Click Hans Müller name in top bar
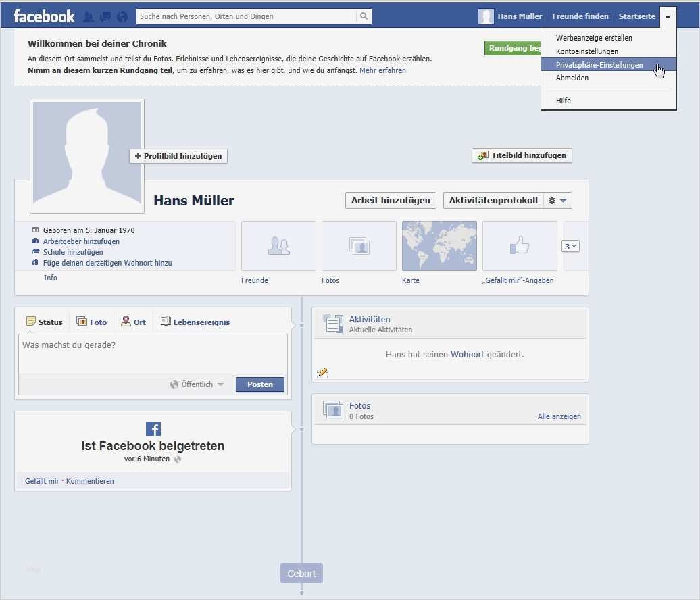700x600 pixels. click(x=520, y=16)
